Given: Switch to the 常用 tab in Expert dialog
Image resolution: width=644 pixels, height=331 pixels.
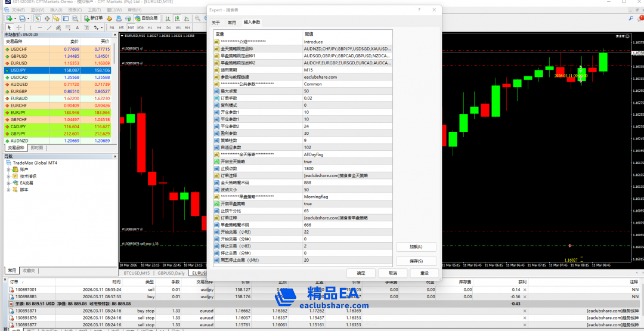Looking at the screenshot, I should (231, 22).
